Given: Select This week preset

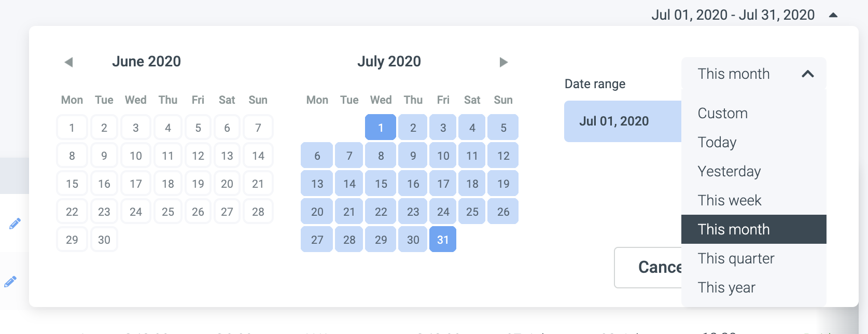Looking at the screenshot, I should pos(730,200).
